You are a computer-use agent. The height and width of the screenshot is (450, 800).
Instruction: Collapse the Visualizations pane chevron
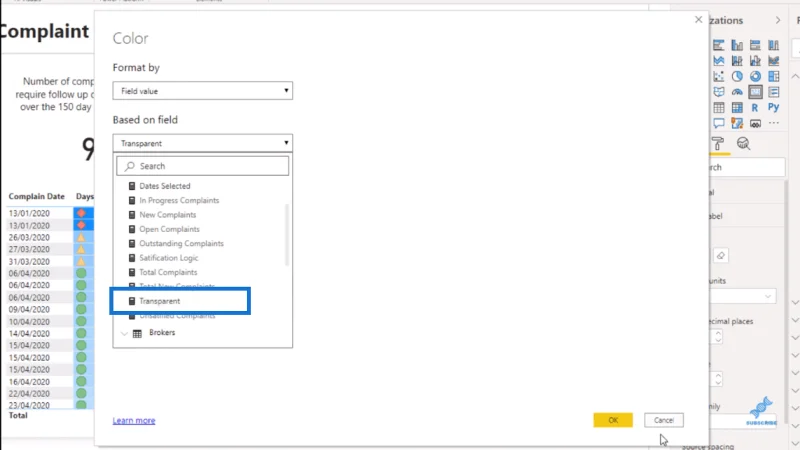[778, 20]
